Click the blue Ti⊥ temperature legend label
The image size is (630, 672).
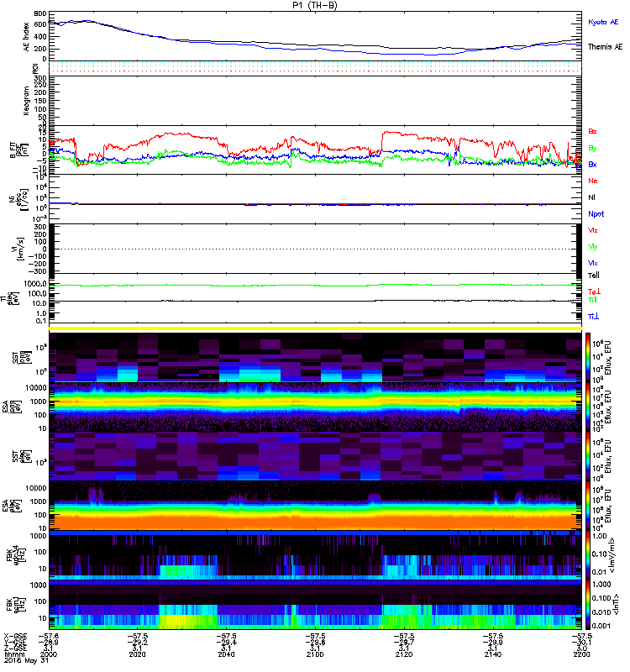593,317
